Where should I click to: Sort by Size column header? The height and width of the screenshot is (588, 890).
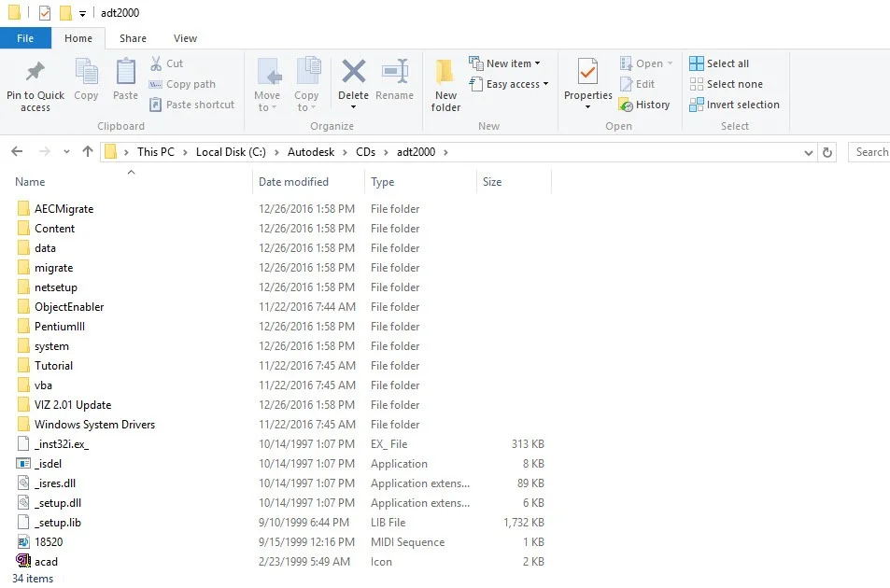492,182
